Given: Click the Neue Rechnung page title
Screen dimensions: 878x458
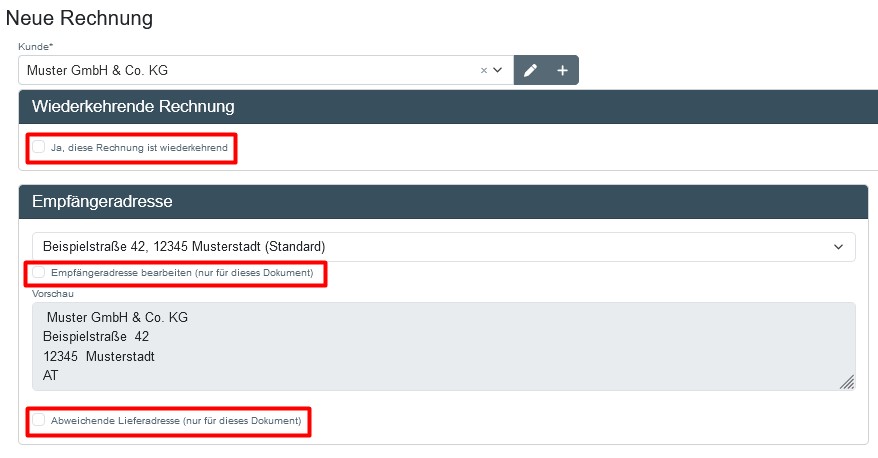Looking at the screenshot, I should pos(80,18).
